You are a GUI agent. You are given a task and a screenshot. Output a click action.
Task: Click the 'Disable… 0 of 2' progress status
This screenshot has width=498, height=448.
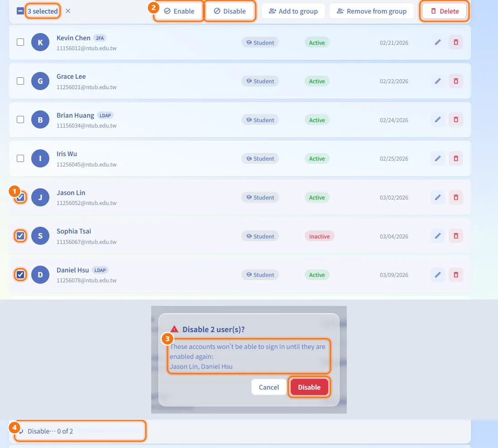[x=50, y=431]
